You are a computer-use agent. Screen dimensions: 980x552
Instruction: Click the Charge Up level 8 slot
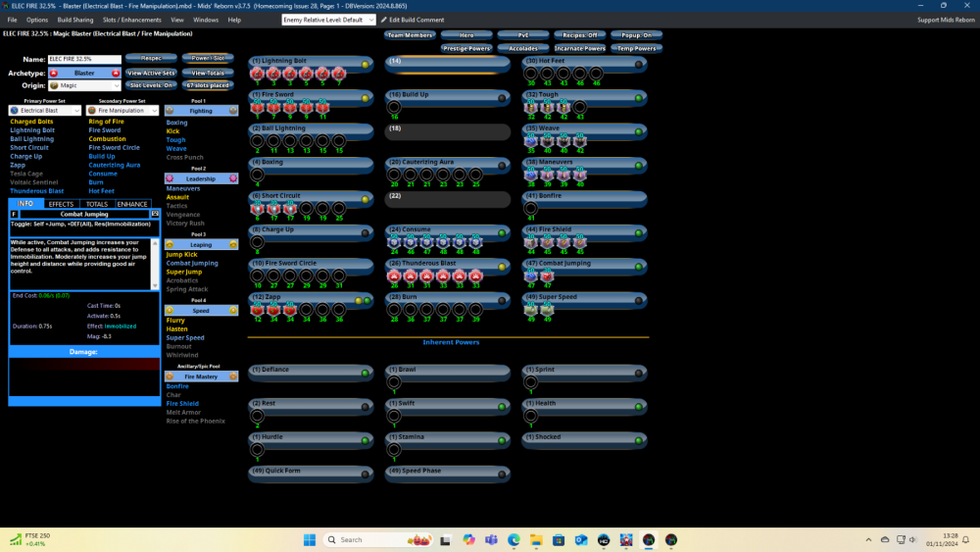pyautogui.click(x=257, y=242)
